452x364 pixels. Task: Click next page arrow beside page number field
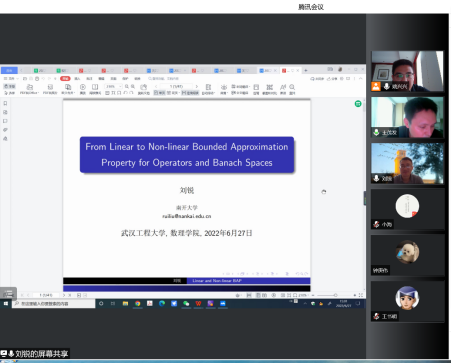[197, 86]
